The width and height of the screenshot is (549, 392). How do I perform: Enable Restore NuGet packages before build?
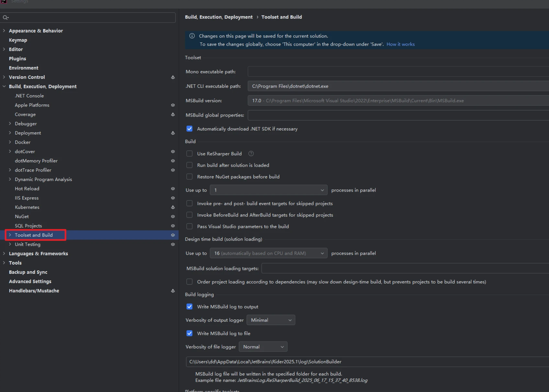point(189,176)
